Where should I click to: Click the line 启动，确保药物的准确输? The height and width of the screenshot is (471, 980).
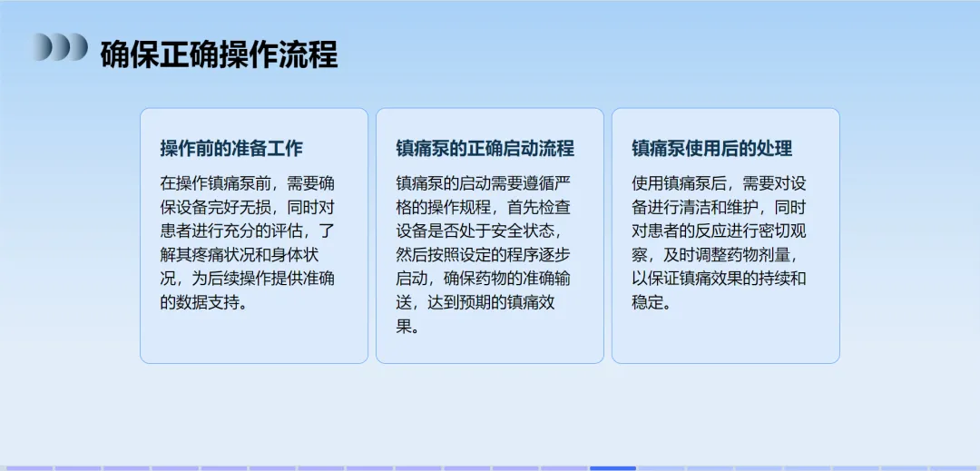tap(483, 279)
